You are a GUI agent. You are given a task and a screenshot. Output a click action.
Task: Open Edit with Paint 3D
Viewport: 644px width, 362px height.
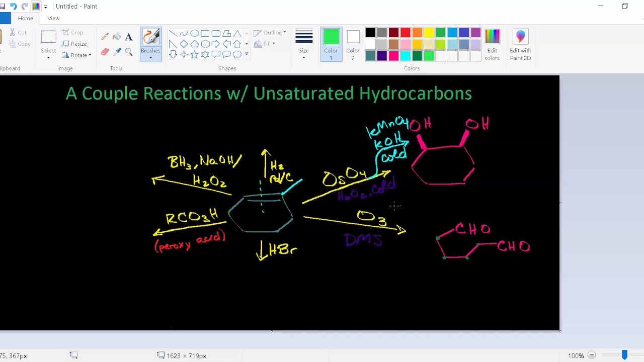pos(520,44)
